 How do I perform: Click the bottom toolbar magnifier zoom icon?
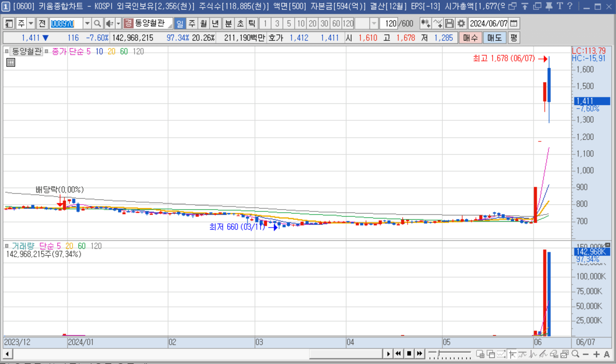[575, 354]
